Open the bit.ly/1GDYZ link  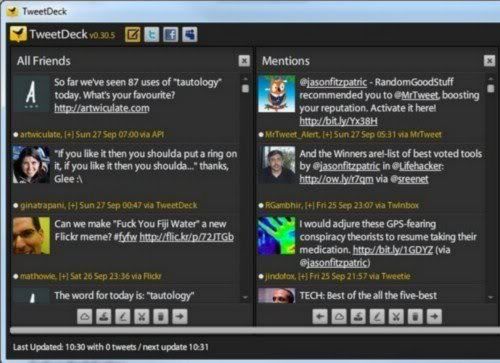point(393,250)
